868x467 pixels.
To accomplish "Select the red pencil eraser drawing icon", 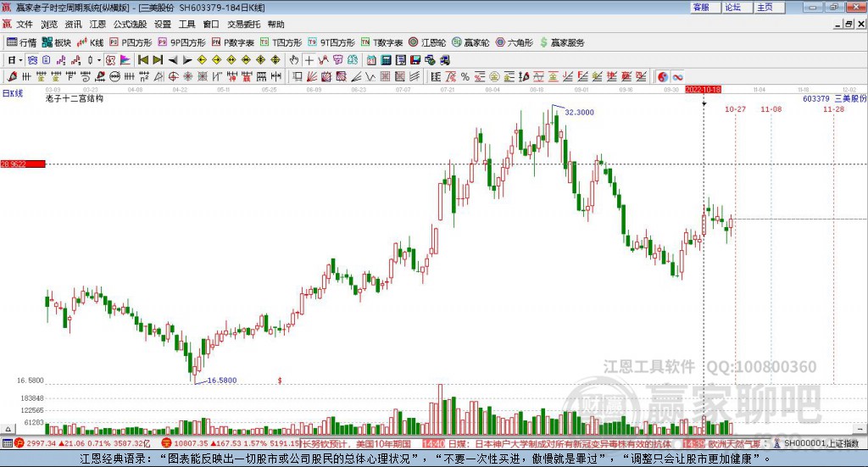I will (x=12, y=76).
